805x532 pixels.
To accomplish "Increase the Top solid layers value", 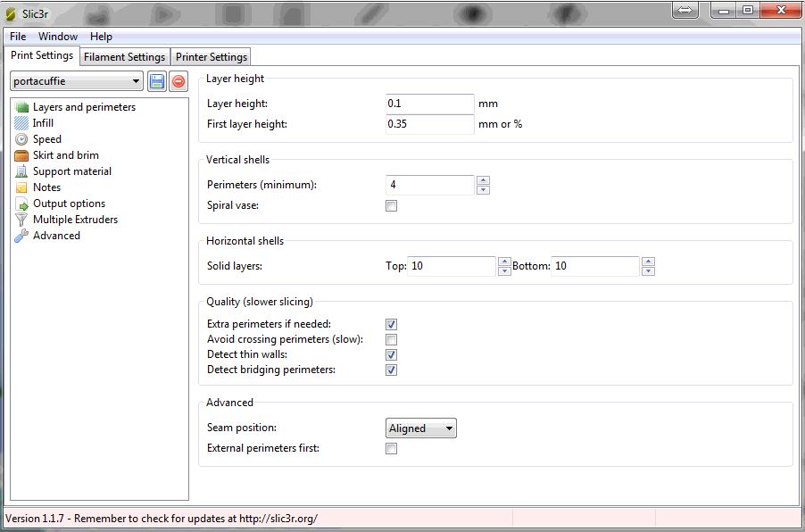I will (x=504, y=262).
